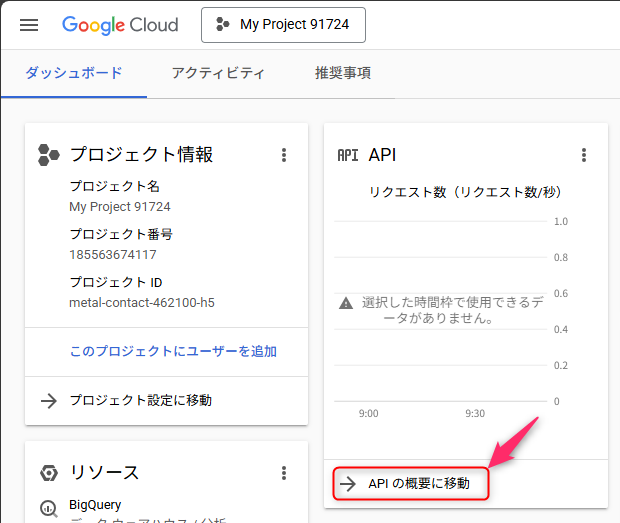Viewport: 620px width, 523px height.
Task: Click the リクエスト数 chart title
Action: pos(465,192)
